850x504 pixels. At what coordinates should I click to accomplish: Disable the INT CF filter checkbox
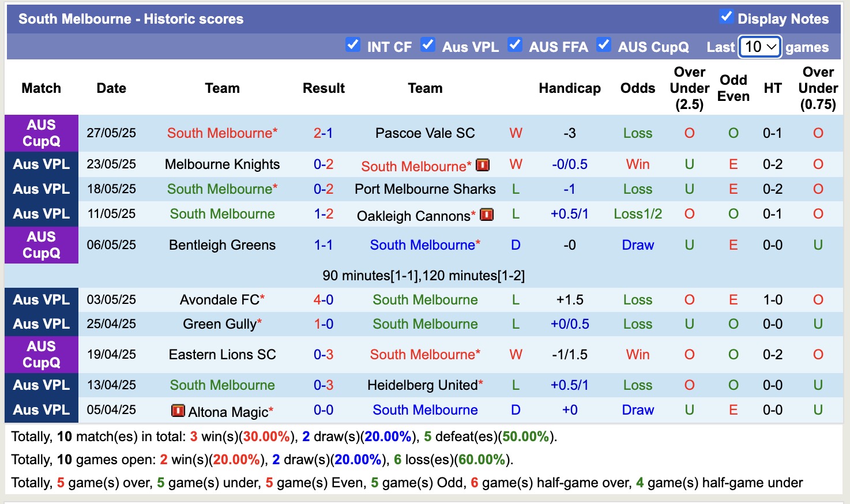[352, 44]
